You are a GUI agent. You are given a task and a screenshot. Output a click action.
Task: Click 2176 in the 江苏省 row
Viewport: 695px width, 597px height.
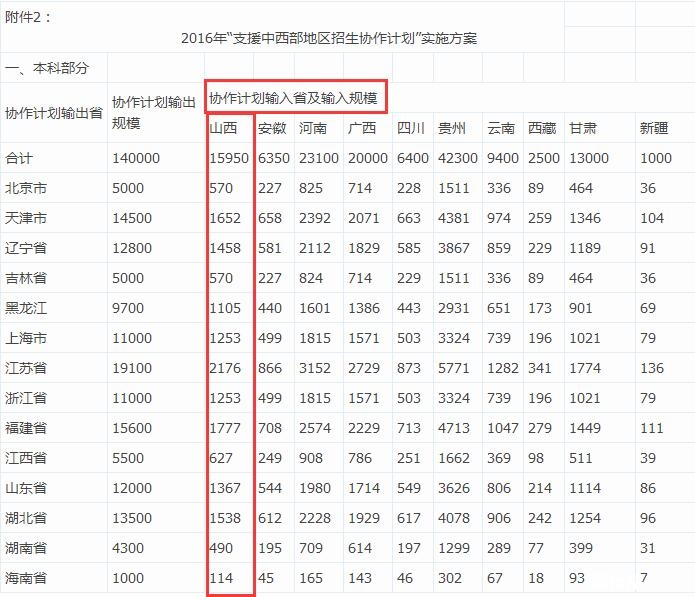pos(225,368)
